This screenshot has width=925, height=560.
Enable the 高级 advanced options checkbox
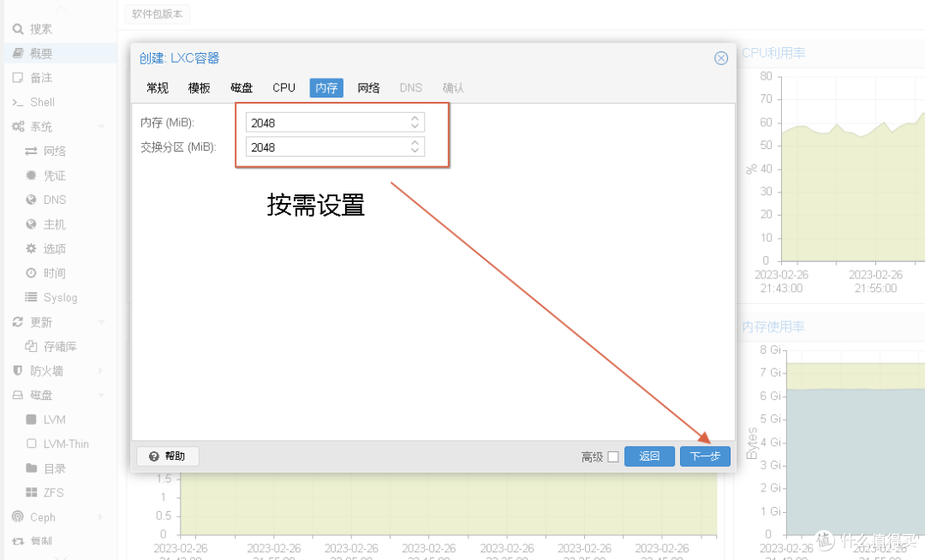coord(613,456)
